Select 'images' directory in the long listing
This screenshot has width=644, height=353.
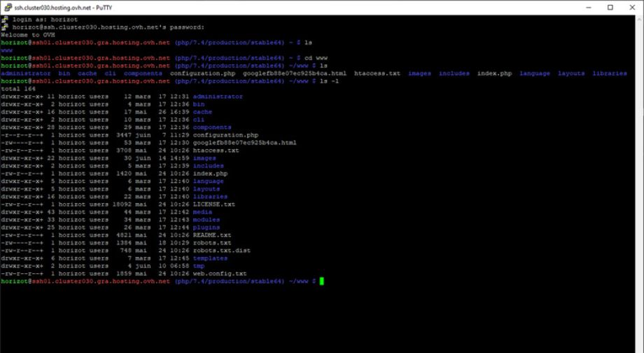pyautogui.click(x=204, y=158)
